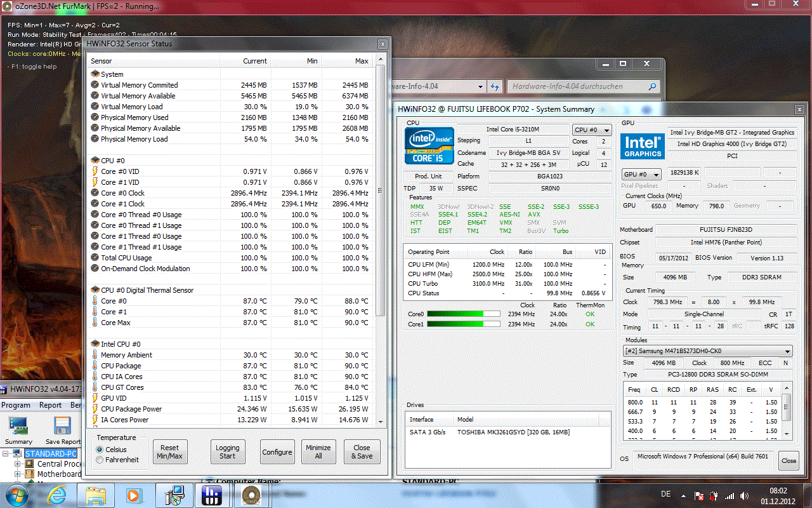
Task: Click the Min column header in sensor list
Action: [x=296, y=61]
